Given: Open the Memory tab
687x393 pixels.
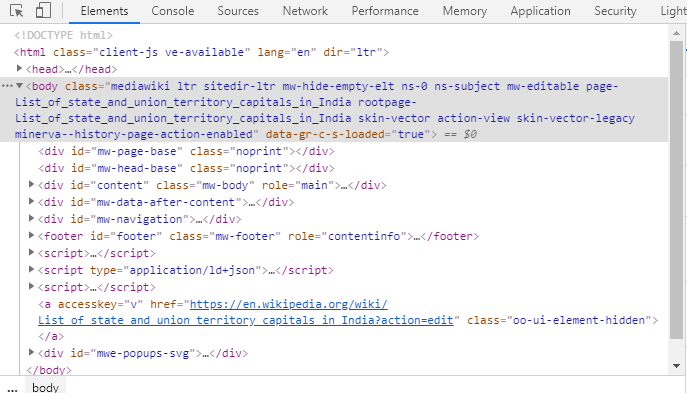Looking at the screenshot, I should point(464,11).
